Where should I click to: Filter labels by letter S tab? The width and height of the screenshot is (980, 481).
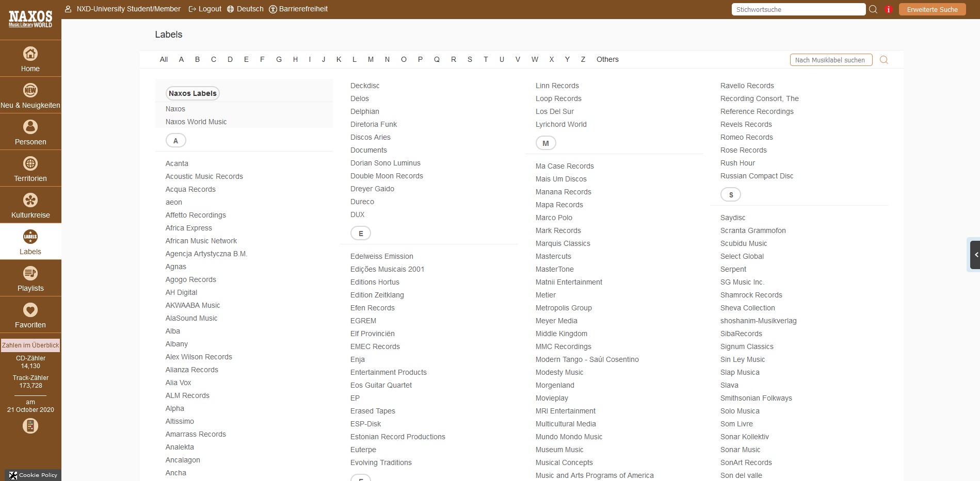pos(470,59)
